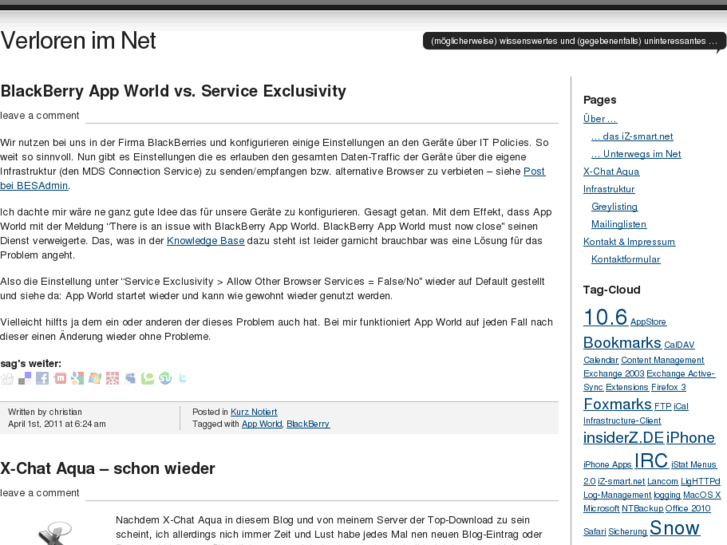Share via Windows Live icon
This screenshot has height=545, width=727.
pos(95,378)
